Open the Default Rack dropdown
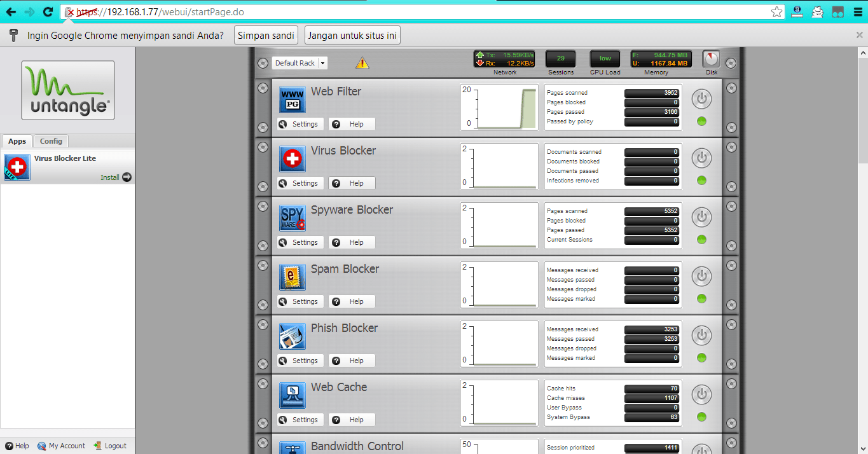 300,63
